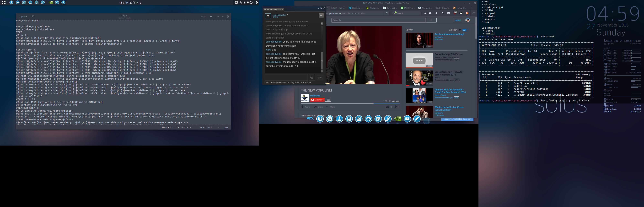
Task: Open notifications bell in system tray
Action: [245, 2]
